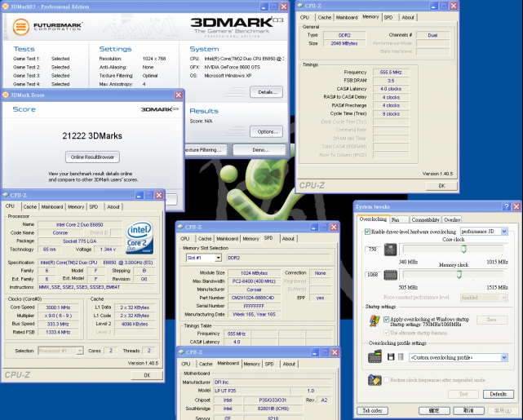The width and height of the screenshot is (523, 420).
Task: Open the Overclocking tab in System tweaks
Action: click(373, 219)
